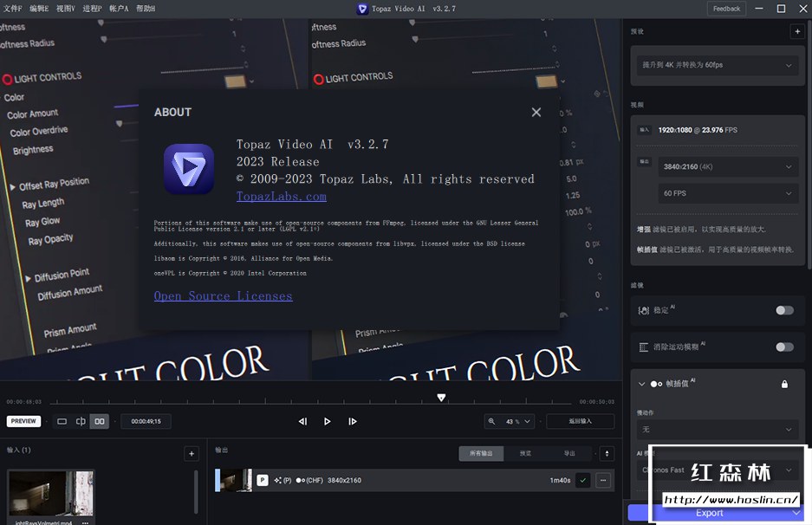Click the Topaz Video AI logo in About
The width and height of the screenshot is (812, 525).
189,169
